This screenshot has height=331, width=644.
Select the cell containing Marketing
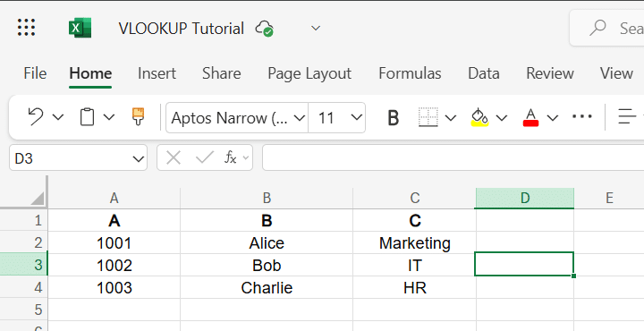tap(414, 242)
